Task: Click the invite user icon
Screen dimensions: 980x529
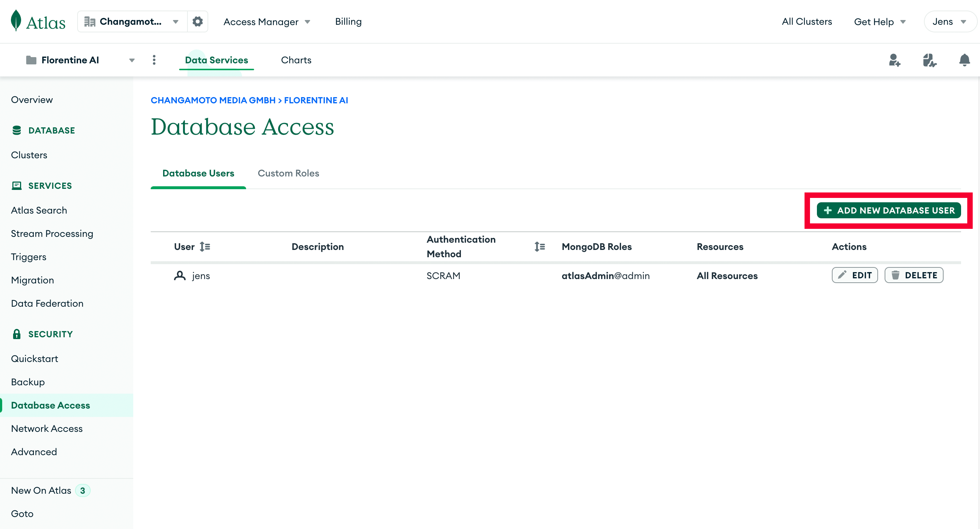Action: [894, 60]
